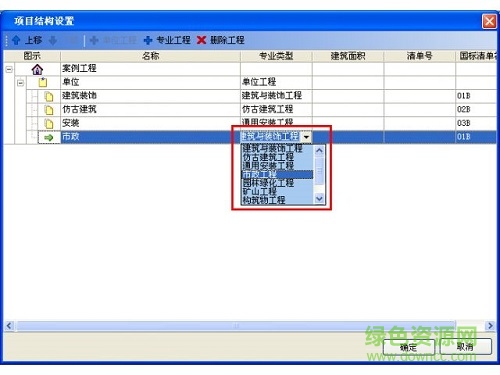Close the 项目结构设置 dialog

(x=489, y=21)
